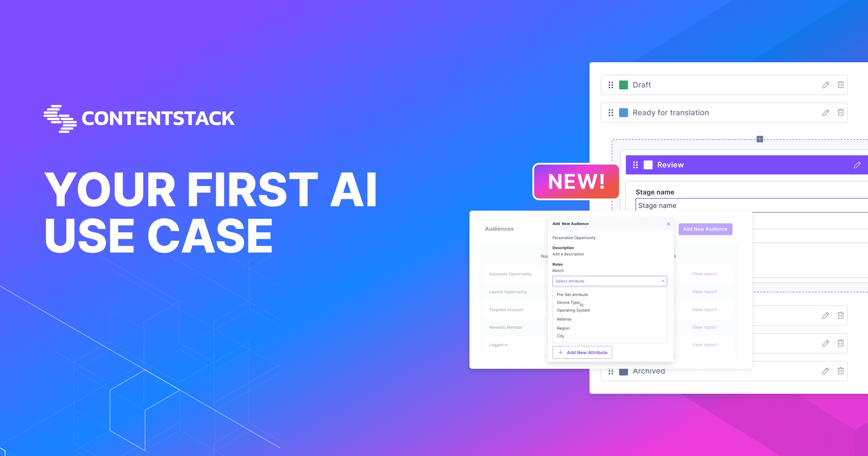
Task: Select Audiences menu section
Action: [x=498, y=229]
